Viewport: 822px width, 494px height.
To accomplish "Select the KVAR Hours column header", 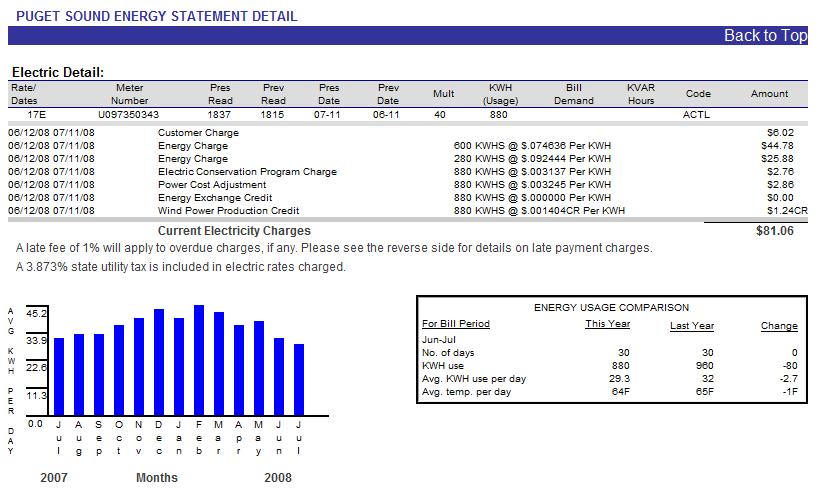I will 640,94.
